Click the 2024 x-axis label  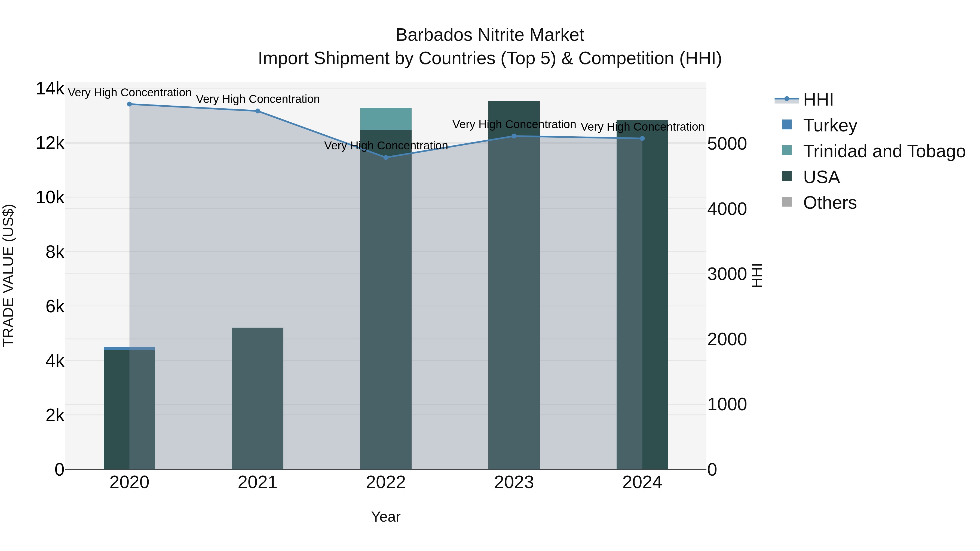[642, 482]
